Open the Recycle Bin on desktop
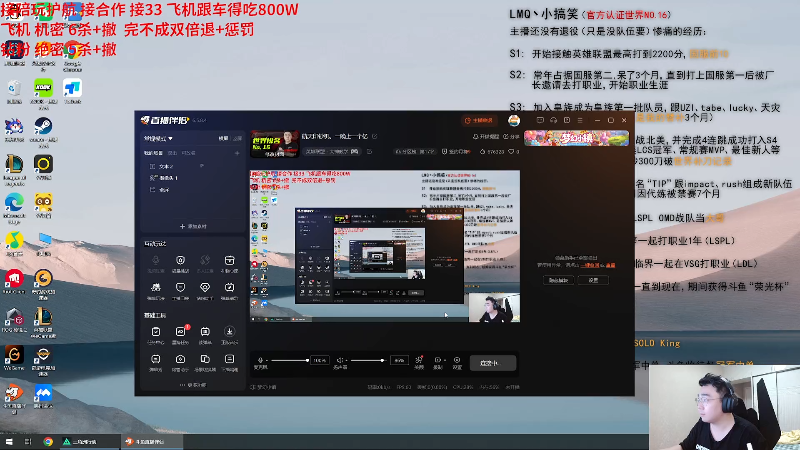 point(14,92)
